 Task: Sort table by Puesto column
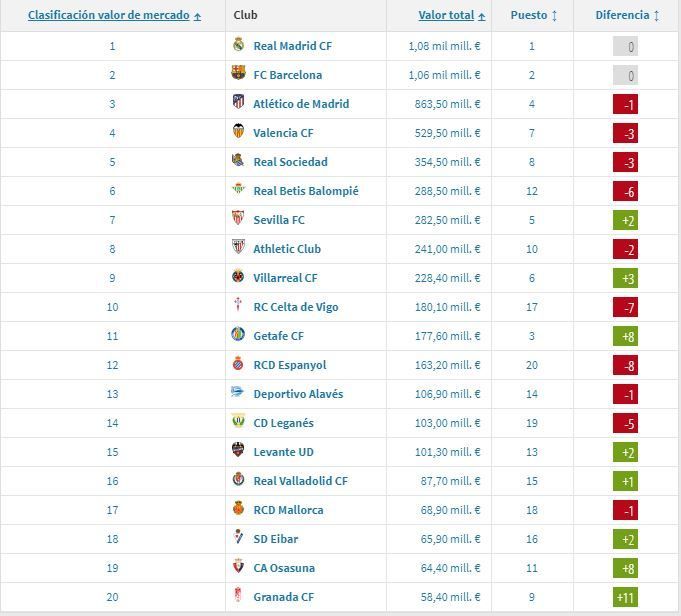tap(528, 16)
